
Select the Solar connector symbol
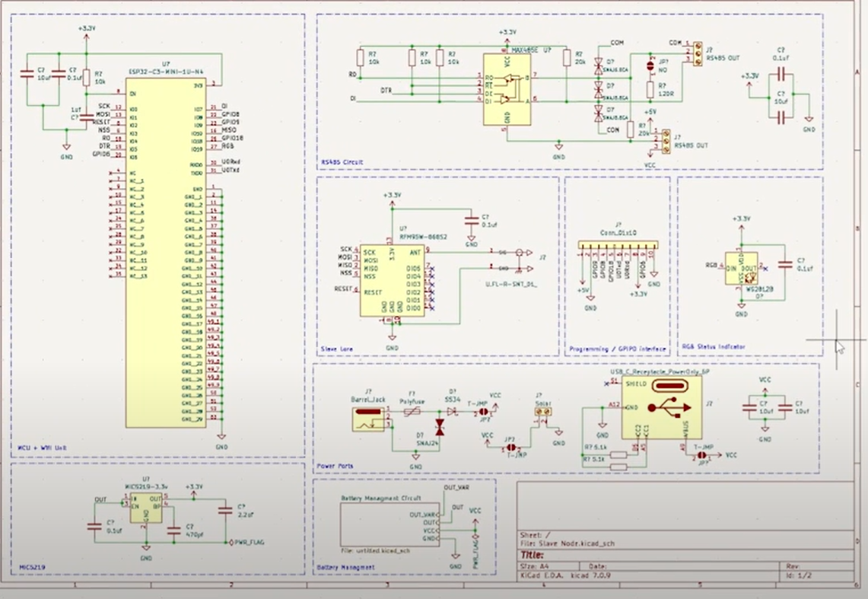543,412
